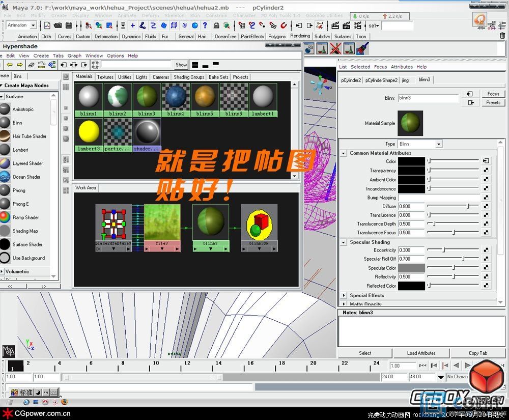Screen dimensions: 509x420
Task: Select the Rendering shelf tab
Action: [x=300, y=36]
